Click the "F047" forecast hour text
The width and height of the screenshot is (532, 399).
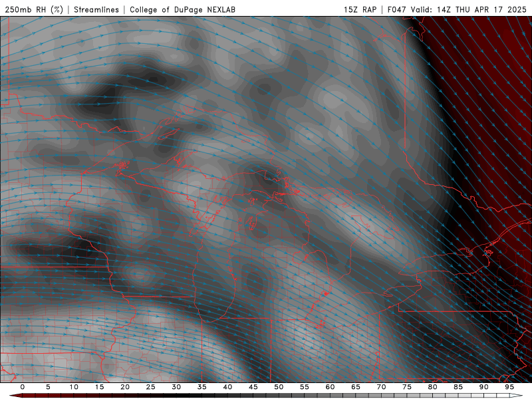tap(396, 9)
